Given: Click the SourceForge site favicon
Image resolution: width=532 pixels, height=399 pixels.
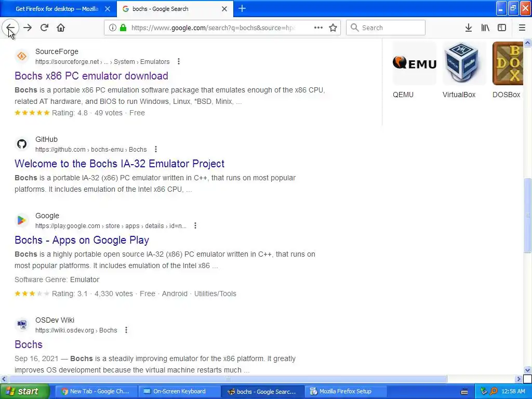Looking at the screenshot, I should tap(22, 56).
